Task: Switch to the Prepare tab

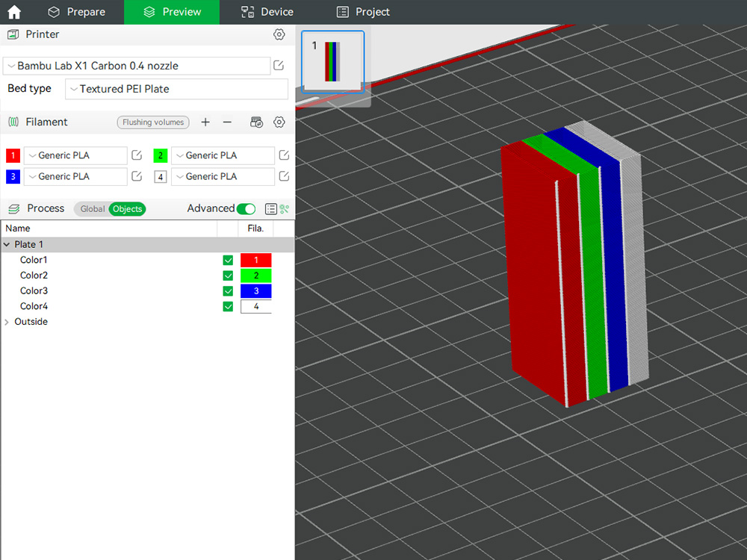Action: click(x=77, y=11)
